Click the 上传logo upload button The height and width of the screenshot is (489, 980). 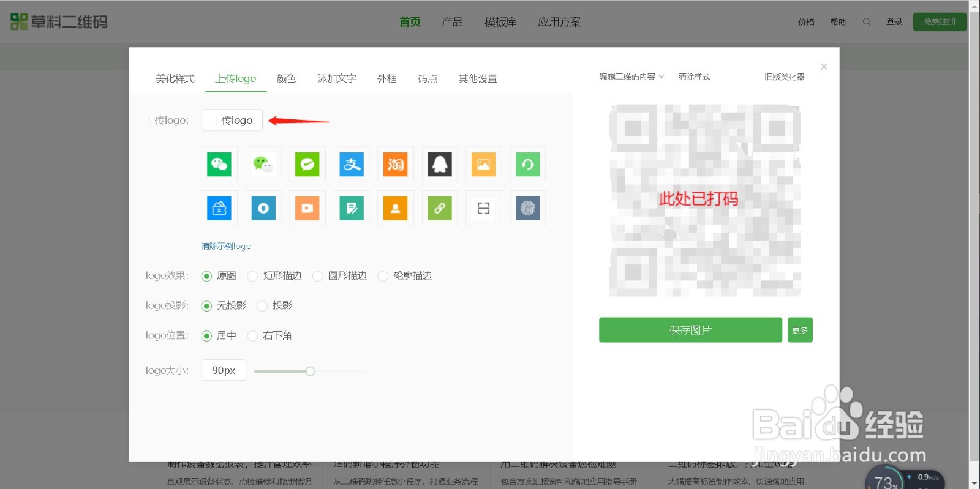tap(232, 120)
